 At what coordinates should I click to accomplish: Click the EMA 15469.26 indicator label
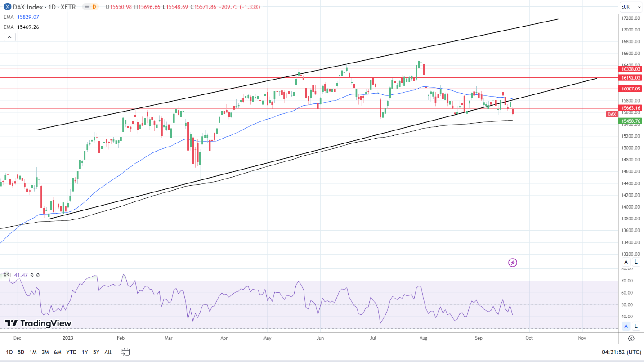coord(22,27)
